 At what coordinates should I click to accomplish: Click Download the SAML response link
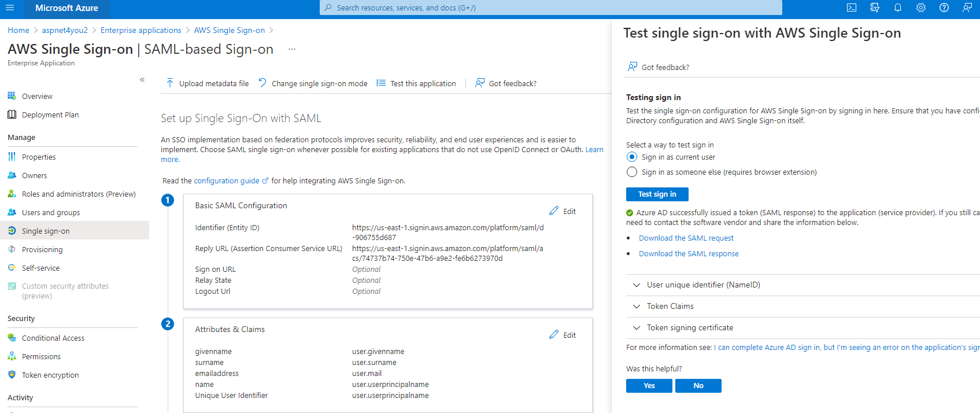689,254
